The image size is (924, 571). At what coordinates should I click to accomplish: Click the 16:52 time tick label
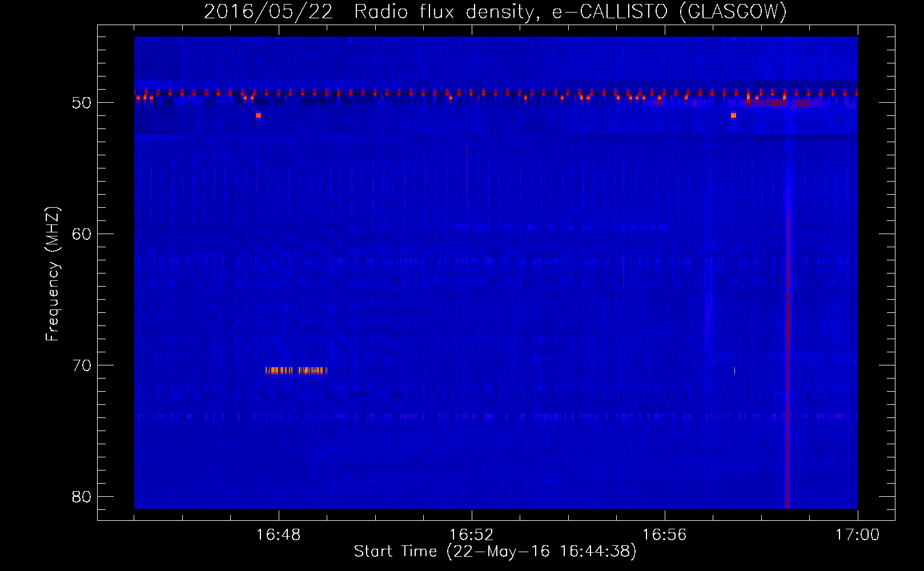[471, 534]
